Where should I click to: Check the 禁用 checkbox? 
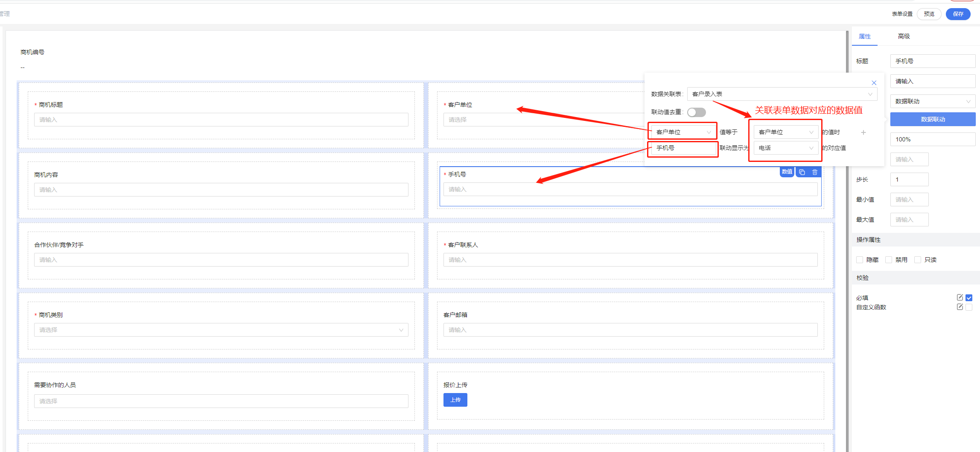pos(889,260)
